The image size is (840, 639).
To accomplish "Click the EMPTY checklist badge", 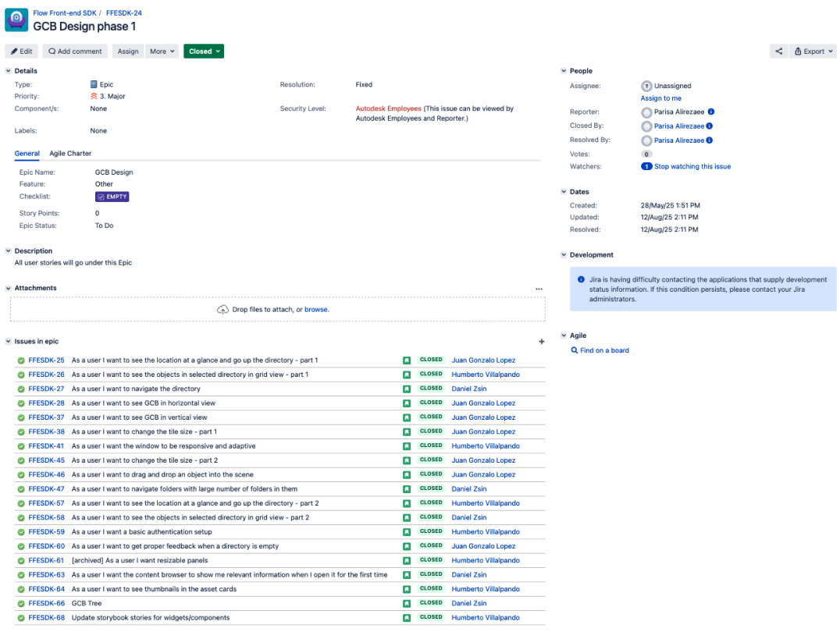I will click(112, 197).
